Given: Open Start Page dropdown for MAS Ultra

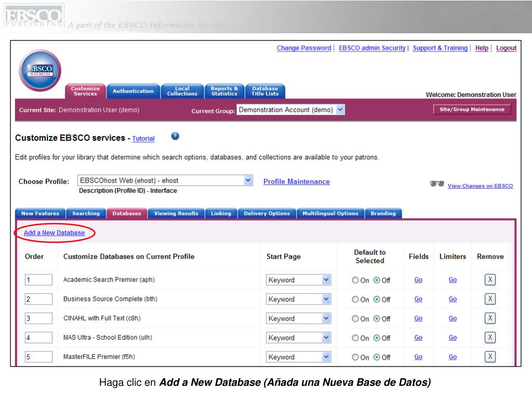Looking at the screenshot, I should click(298, 338).
